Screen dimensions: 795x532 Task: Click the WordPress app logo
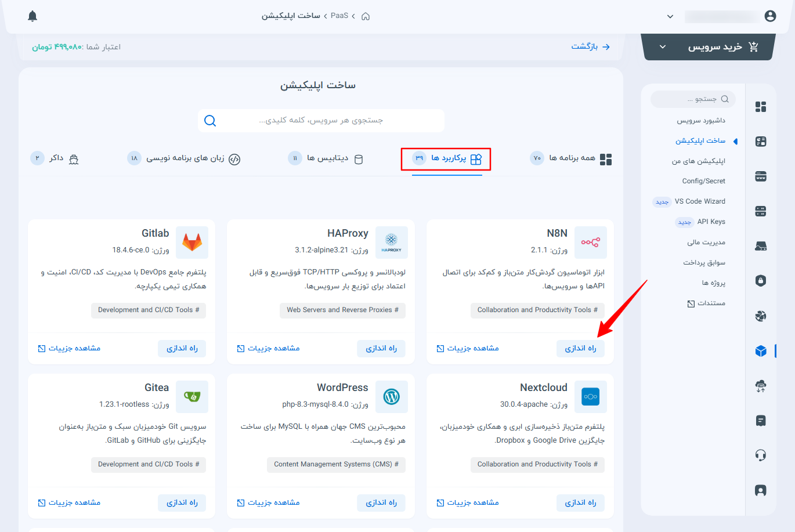tap(392, 397)
